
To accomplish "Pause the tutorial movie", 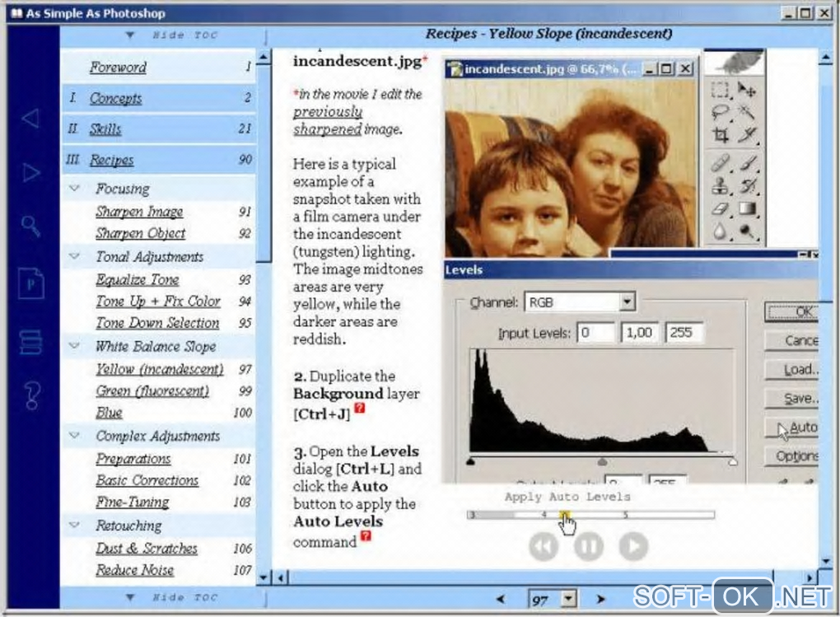I will pos(589,546).
